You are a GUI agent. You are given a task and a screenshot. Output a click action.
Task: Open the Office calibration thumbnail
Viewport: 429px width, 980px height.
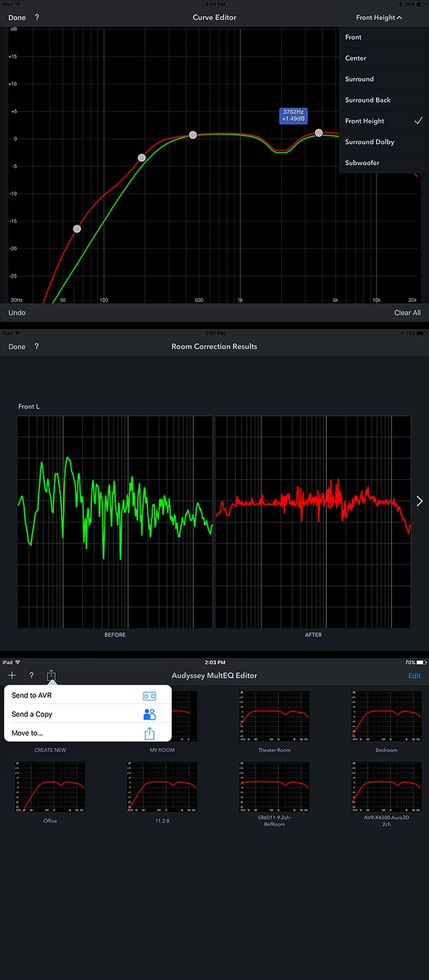click(50, 787)
